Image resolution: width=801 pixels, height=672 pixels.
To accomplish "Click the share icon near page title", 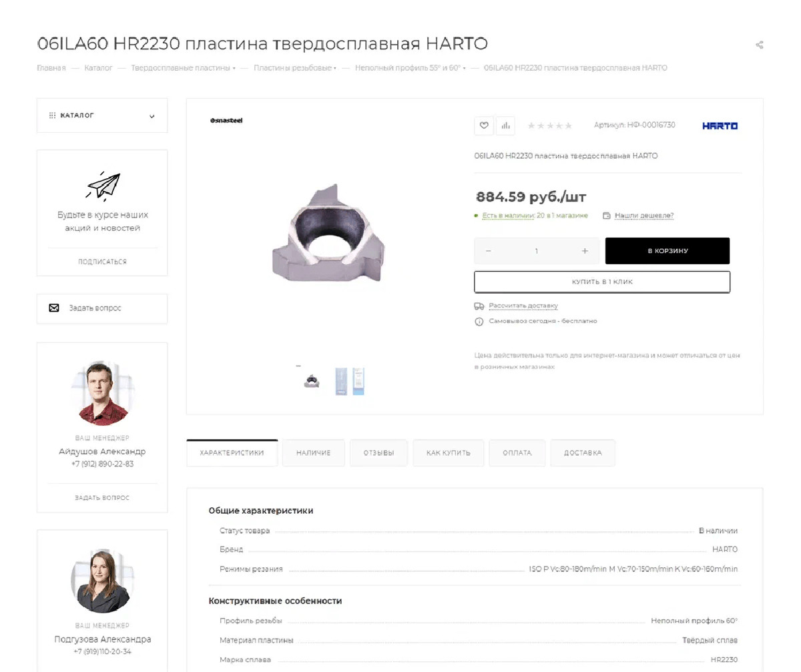I will coord(759,45).
